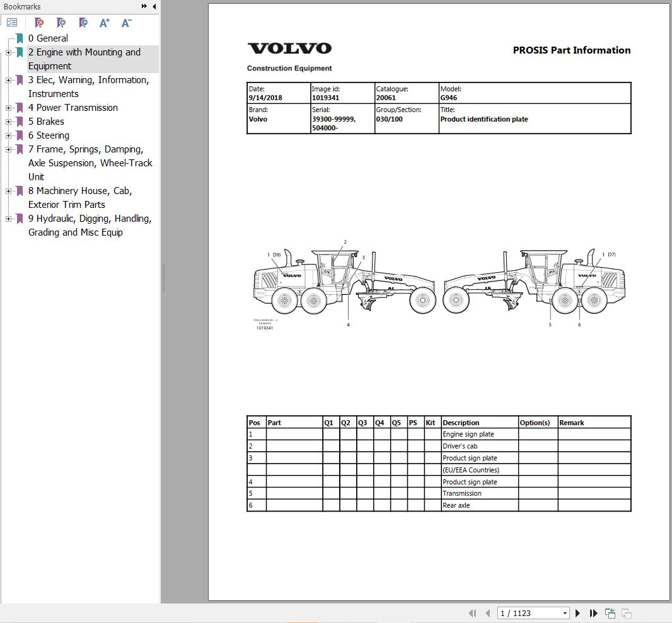Open the bookmark options list icon
This screenshot has width=672, height=623.
pyautogui.click(x=12, y=22)
